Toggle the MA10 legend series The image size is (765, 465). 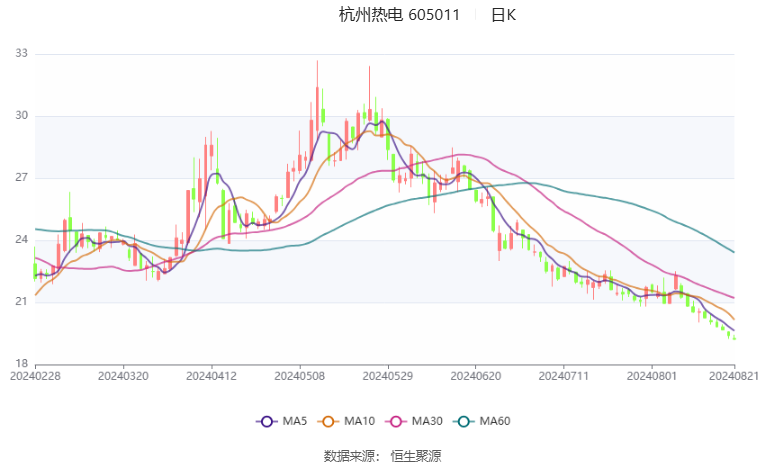pos(346,422)
